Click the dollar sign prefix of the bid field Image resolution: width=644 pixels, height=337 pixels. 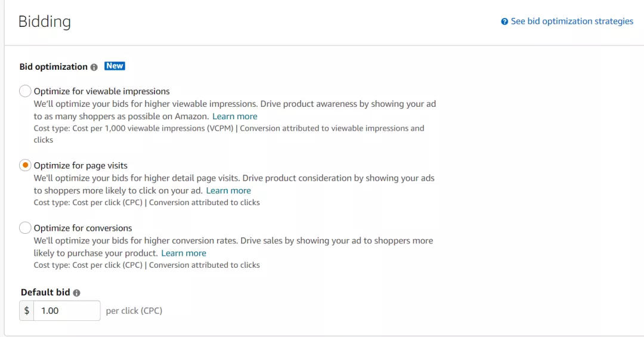click(x=27, y=311)
